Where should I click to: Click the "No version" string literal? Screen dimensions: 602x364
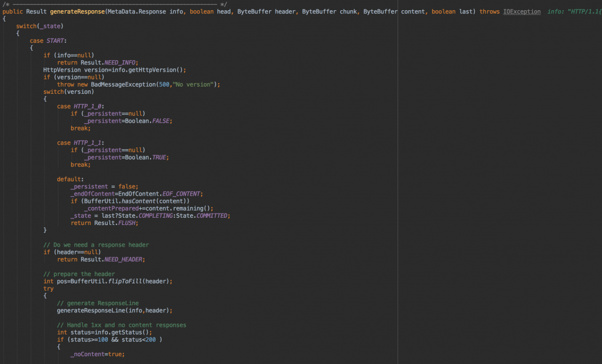click(x=193, y=84)
